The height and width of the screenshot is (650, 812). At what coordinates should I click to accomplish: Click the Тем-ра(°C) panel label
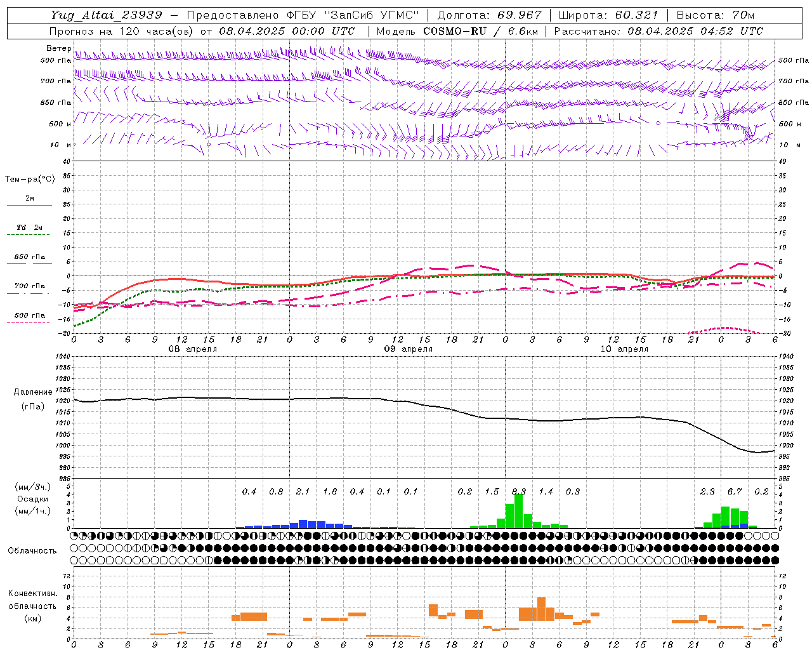click(x=30, y=180)
